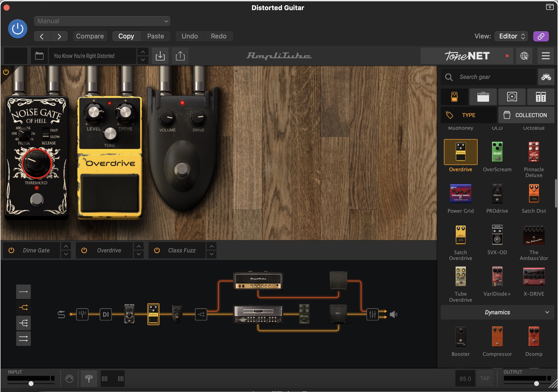Select the Overdrive pedal thumbnail in browser
The height and width of the screenshot is (392, 558).
point(461,152)
